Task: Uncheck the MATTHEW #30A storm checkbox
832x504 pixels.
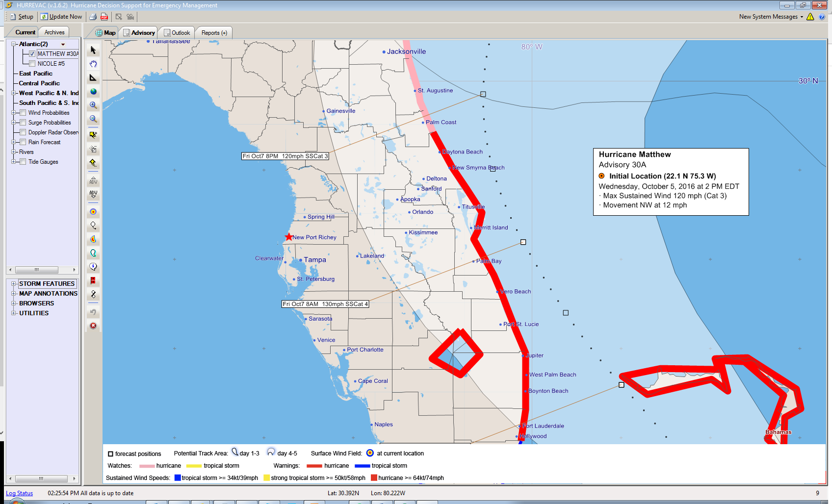Action: 32,54
